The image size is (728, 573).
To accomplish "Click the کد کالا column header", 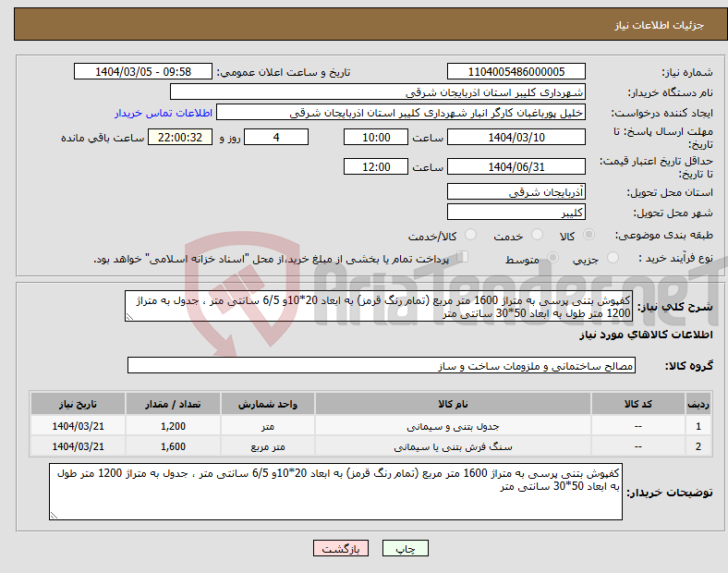I will tap(638, 404).
